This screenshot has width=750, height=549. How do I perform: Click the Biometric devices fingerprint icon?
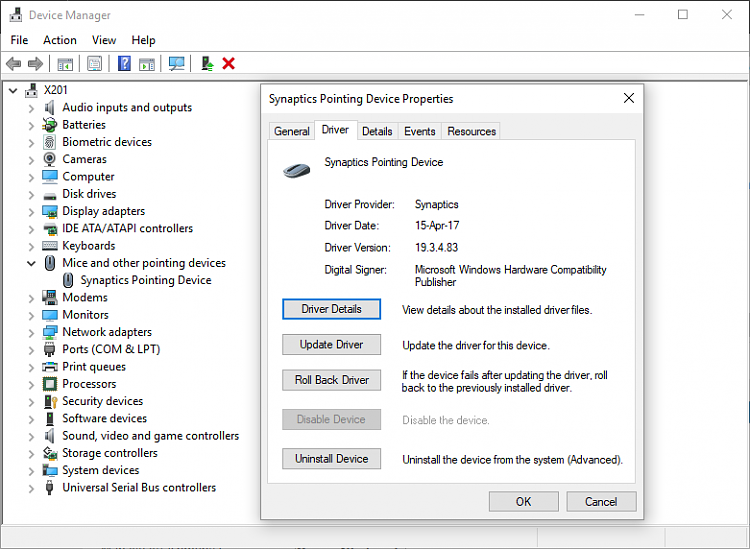tap(49, 142)
